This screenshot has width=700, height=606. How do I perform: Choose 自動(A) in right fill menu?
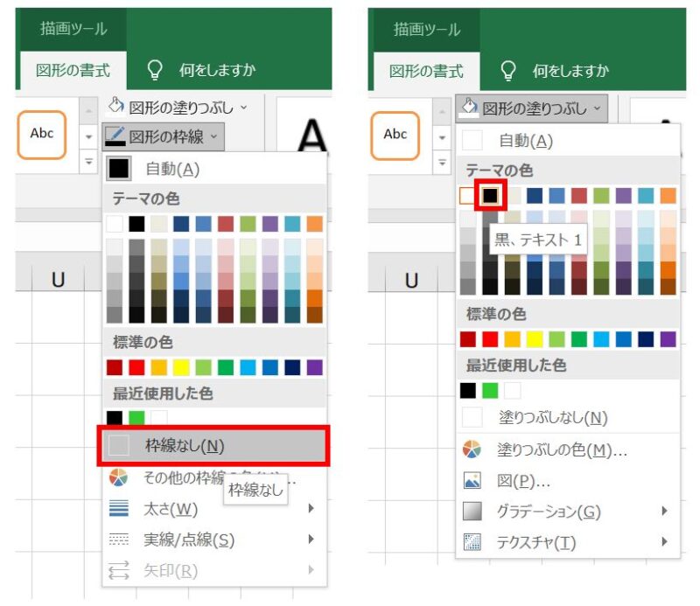(568, 141)
